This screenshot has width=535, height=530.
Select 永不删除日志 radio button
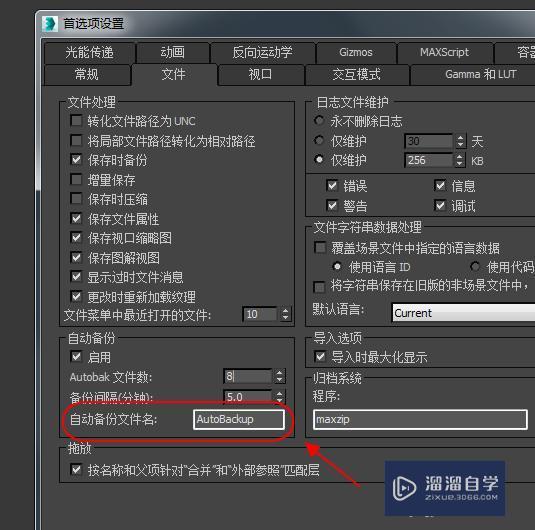tap(319, 120)
